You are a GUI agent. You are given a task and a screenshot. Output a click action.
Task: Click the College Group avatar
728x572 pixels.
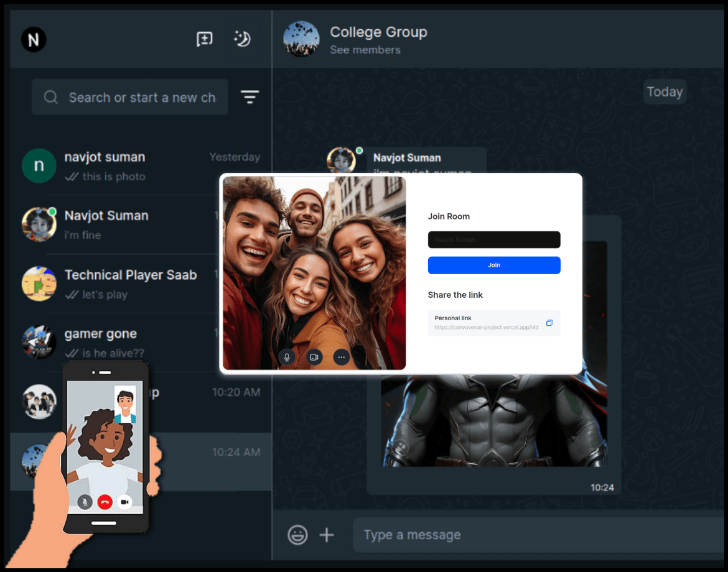tap(301, 39)
